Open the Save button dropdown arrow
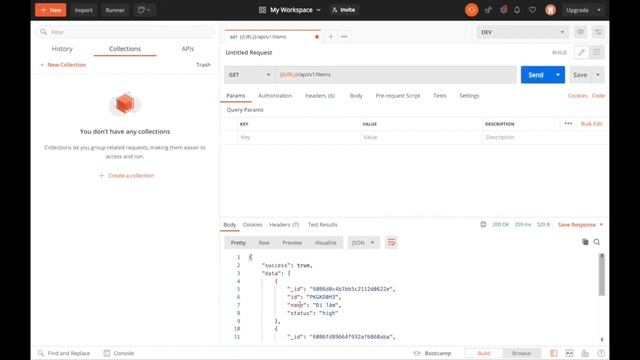This screenshot has width=640, height=360. click(598, 75)
